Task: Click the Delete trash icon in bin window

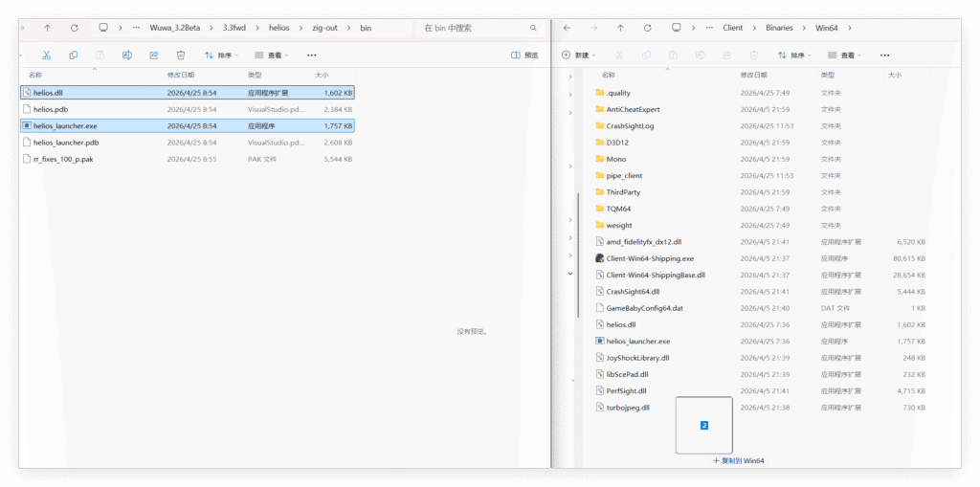Action: [x=180, y=55]
